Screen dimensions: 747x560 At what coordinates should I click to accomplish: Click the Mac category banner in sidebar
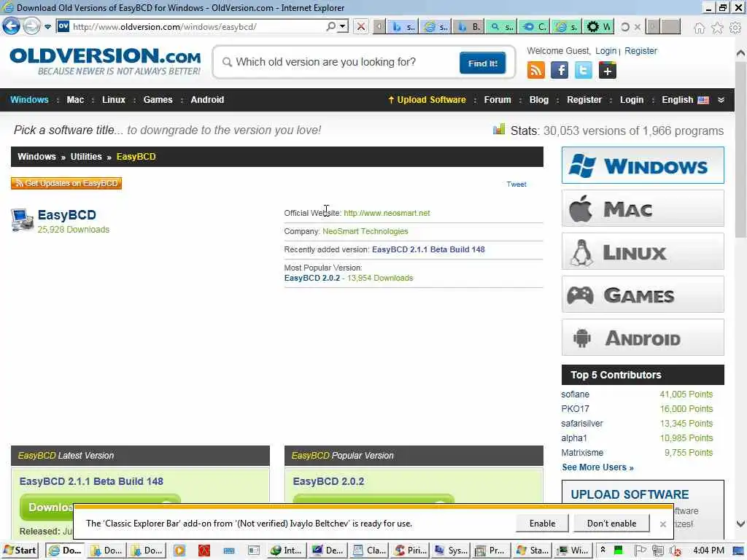(643, 209)
